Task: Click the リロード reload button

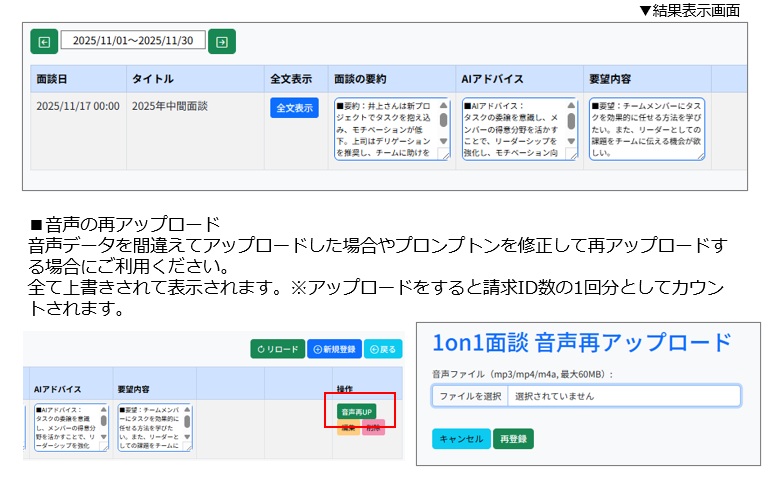Action: coord(277,349)
